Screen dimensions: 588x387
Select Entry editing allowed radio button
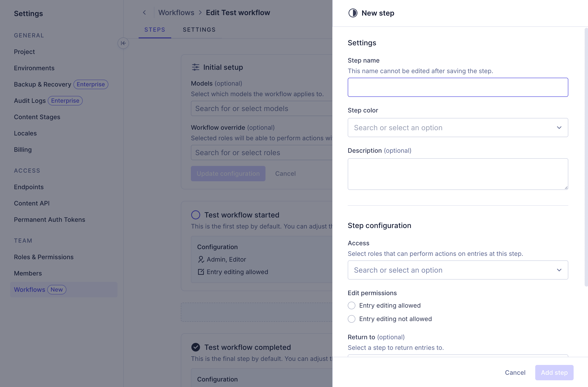click(x=351, y=305)
